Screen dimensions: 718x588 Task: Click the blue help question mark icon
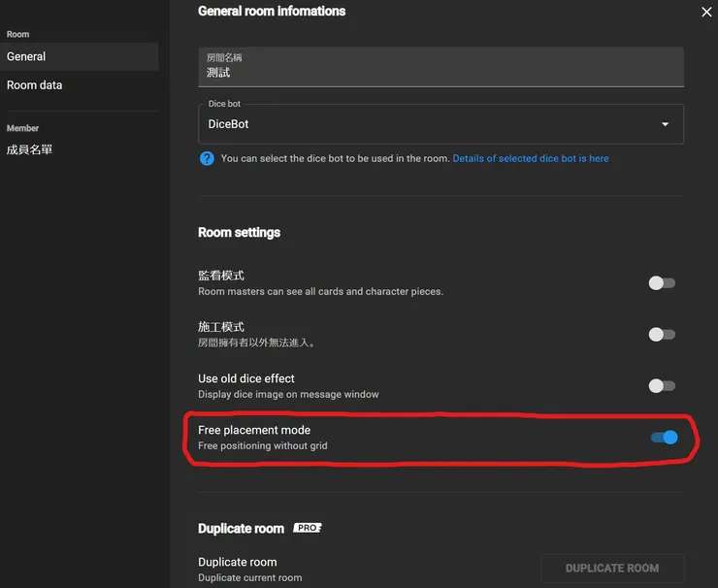click(x=207, y=158)
